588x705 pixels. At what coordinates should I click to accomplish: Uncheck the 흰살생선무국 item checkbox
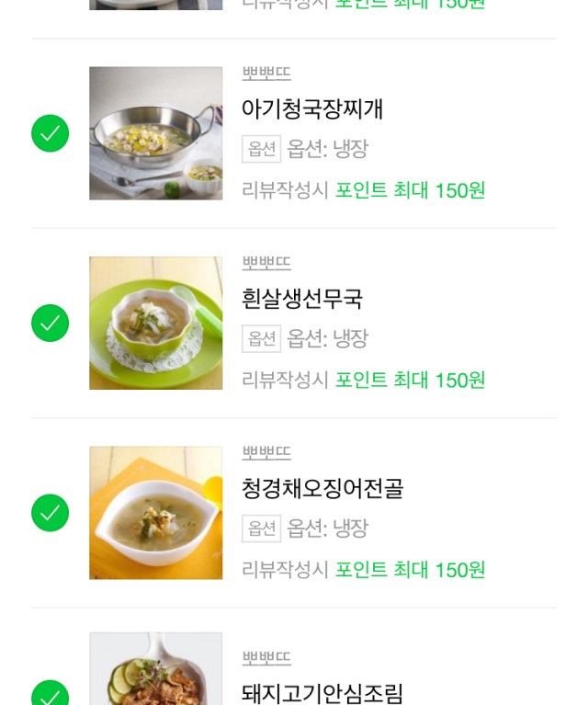pos(50,323)
